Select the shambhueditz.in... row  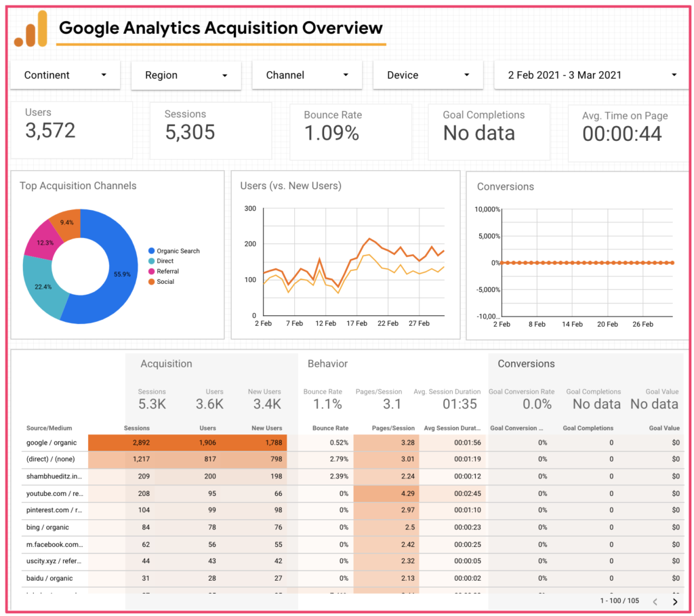(352, 476)
